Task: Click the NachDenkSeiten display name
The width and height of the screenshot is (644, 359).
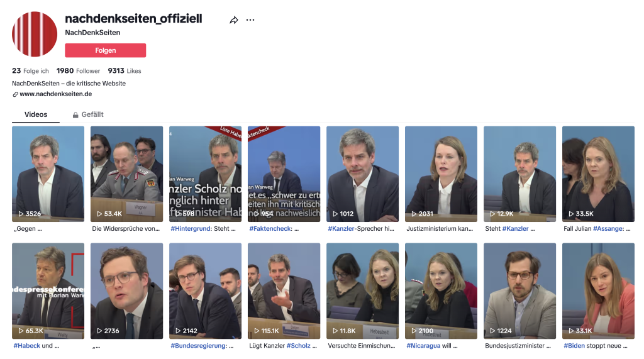Action: tap(92, 33)
